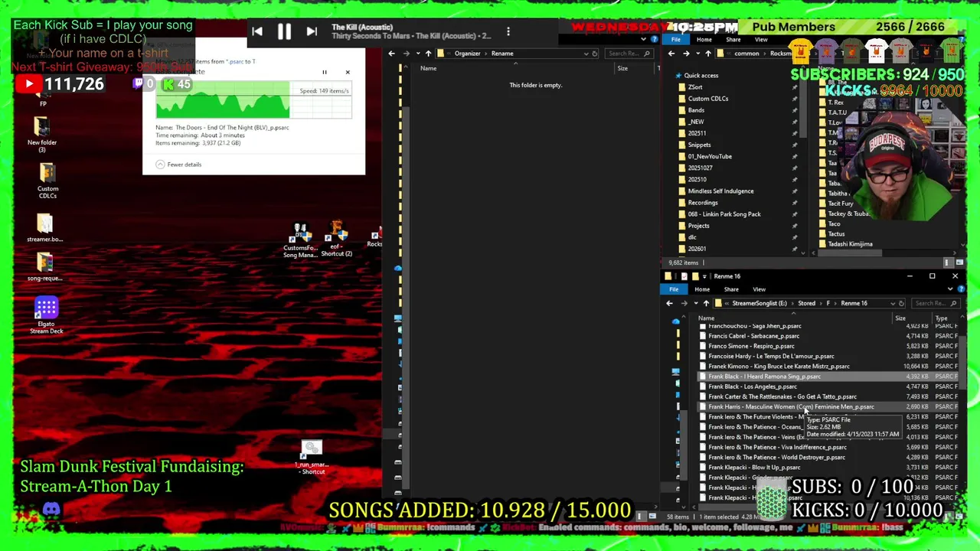Open the New folder (3) desktop icon
The height and width of the screenshot is (551, 980).
[x=42, y=133]
